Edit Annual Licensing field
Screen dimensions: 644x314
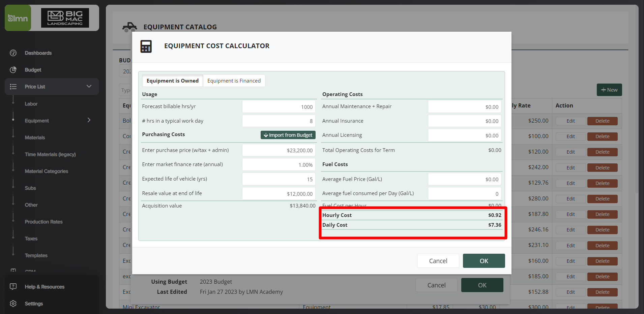click(465, 135)
